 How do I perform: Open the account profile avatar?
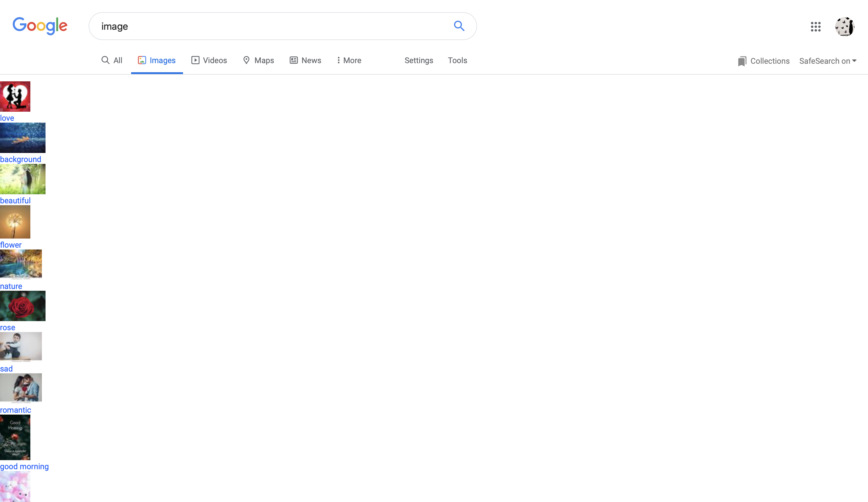(x=844, y=26)
